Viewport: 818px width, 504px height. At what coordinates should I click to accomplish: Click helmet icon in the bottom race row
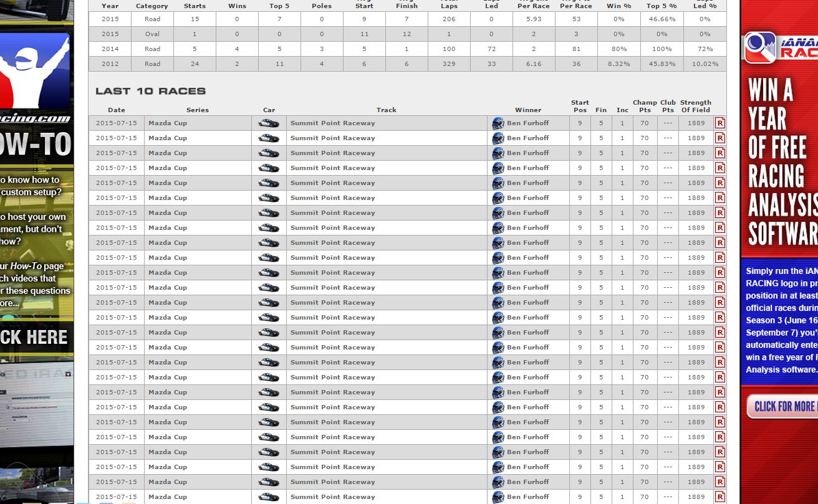point(498,497)
